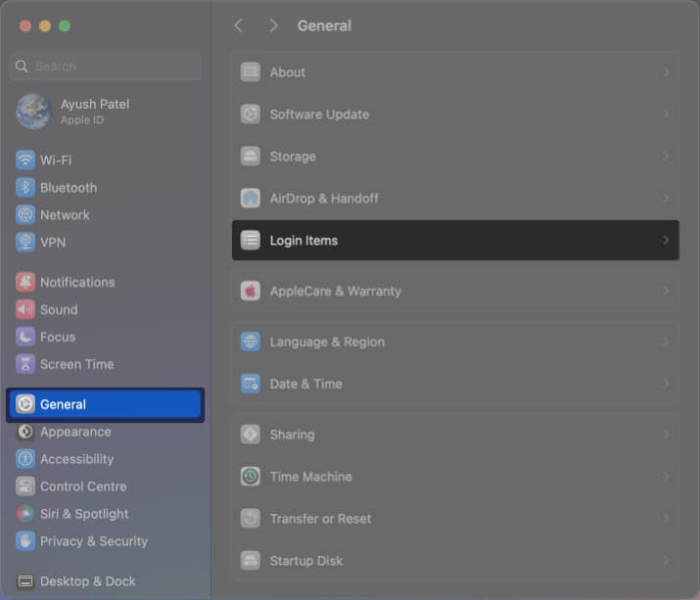
Task: Click the Time Machine row chevron
Action: click(666, 477)
